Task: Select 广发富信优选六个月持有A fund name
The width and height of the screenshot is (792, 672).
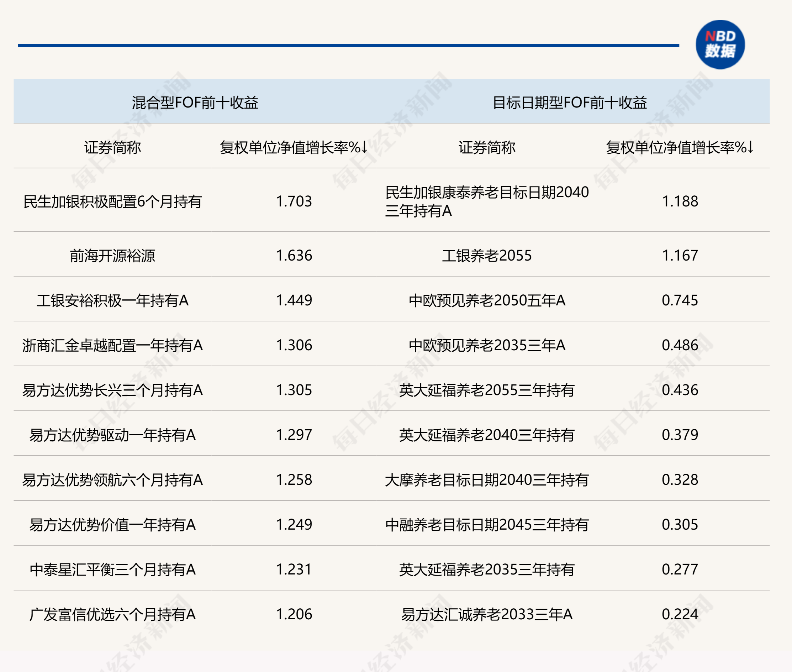Action: click(x=112, y=615)
